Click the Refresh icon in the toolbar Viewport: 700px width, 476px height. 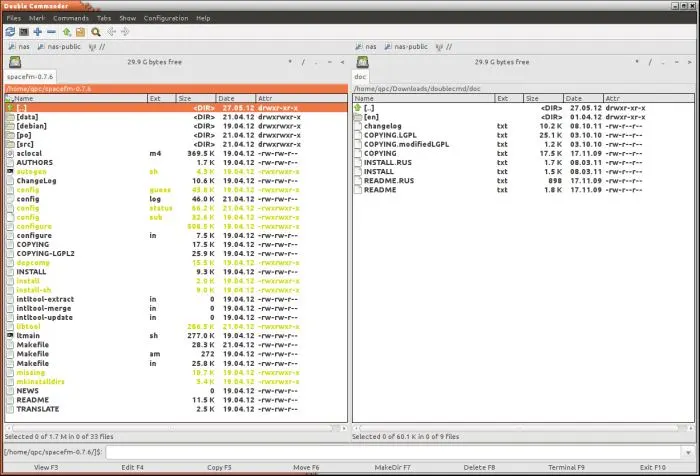[10, 32]
